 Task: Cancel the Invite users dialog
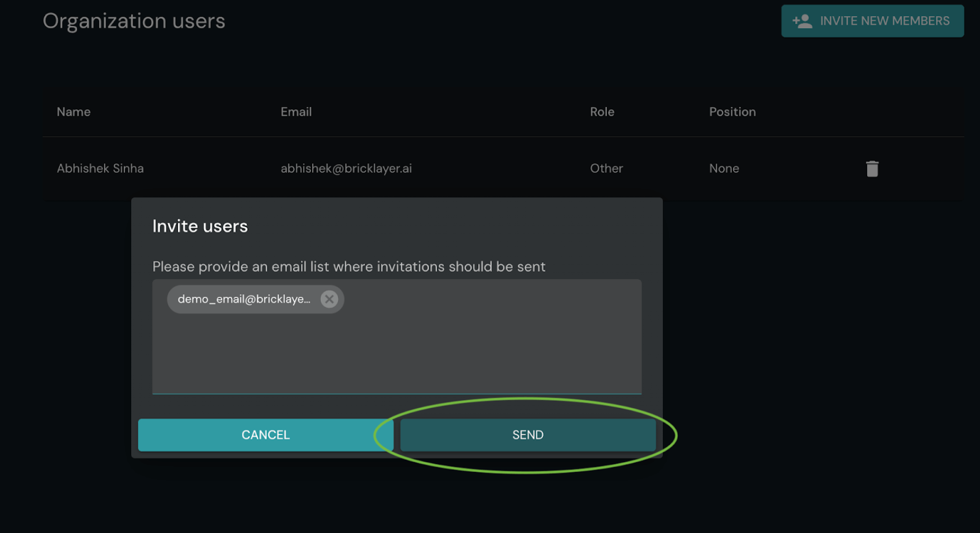pyautogui.click(x=265, y=435)
